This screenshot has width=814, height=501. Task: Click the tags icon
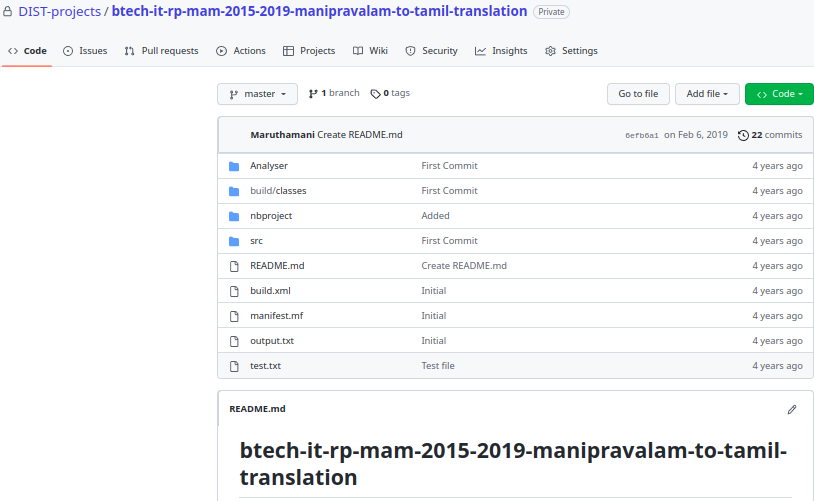pos(375,94)
